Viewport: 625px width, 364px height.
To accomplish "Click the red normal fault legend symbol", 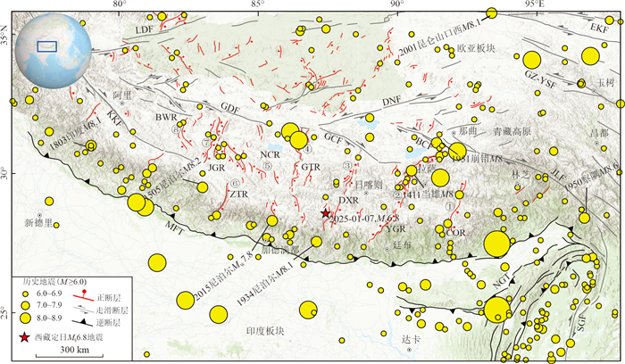I will [x=84, y=296].
